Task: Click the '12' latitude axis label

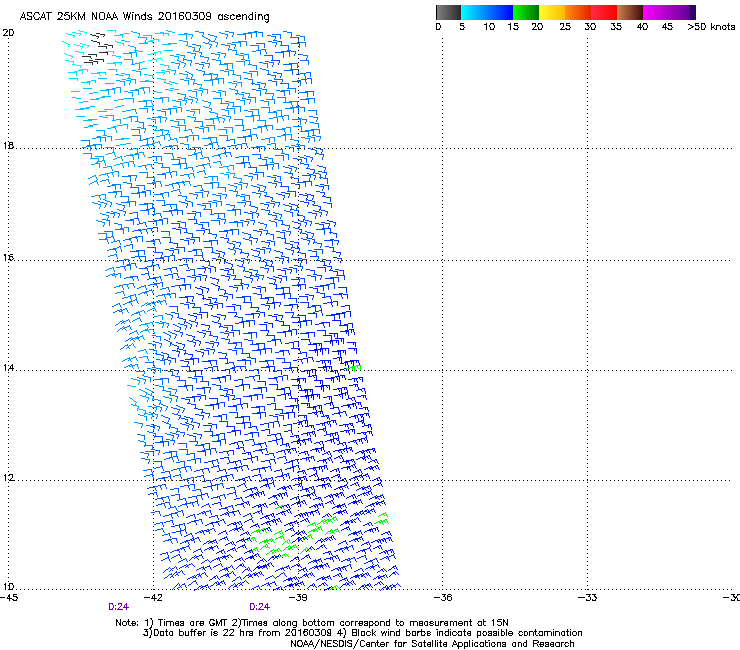Action: 8,478
